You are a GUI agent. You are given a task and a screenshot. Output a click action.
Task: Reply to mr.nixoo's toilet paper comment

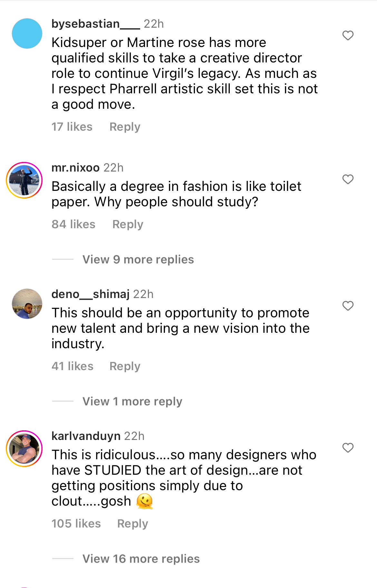[x=128, y=224]
